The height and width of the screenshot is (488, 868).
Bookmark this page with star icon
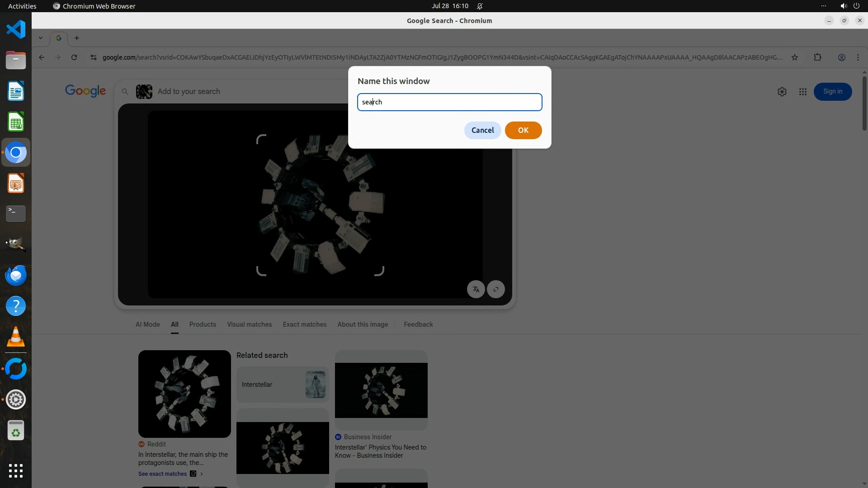(795, 57)
